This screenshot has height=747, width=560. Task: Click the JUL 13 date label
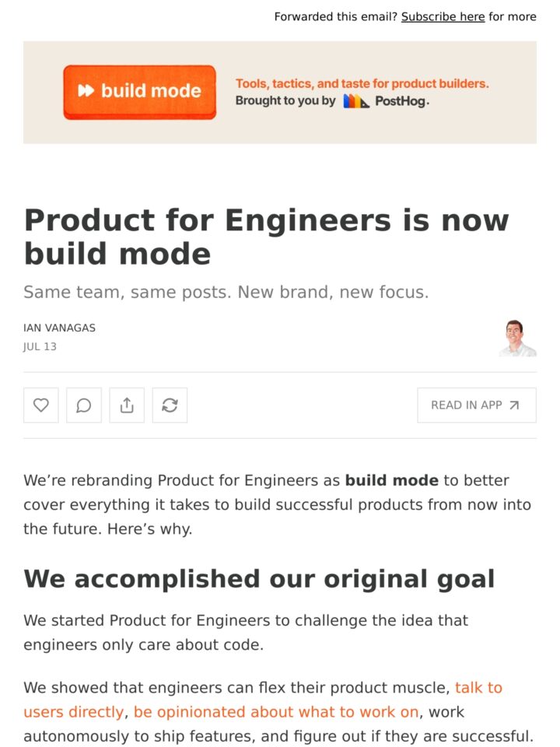tap(40, 346)
